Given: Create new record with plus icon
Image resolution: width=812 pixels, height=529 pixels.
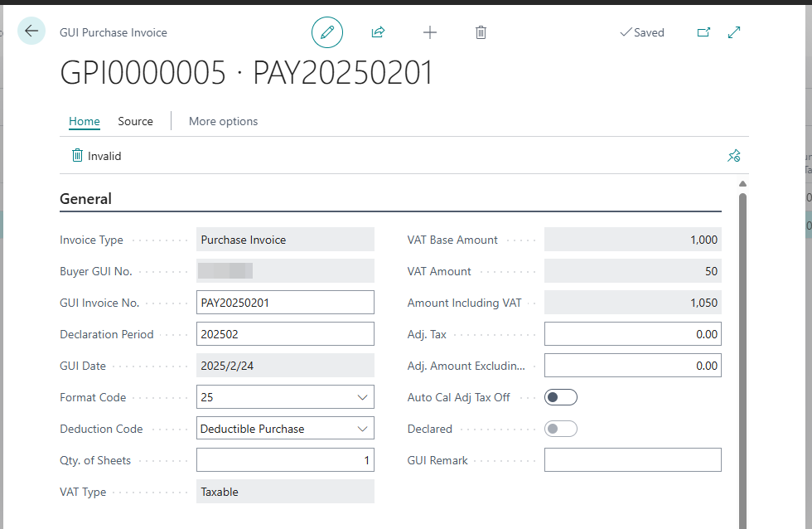Looking at the screenshot, I should coord(430,32).
